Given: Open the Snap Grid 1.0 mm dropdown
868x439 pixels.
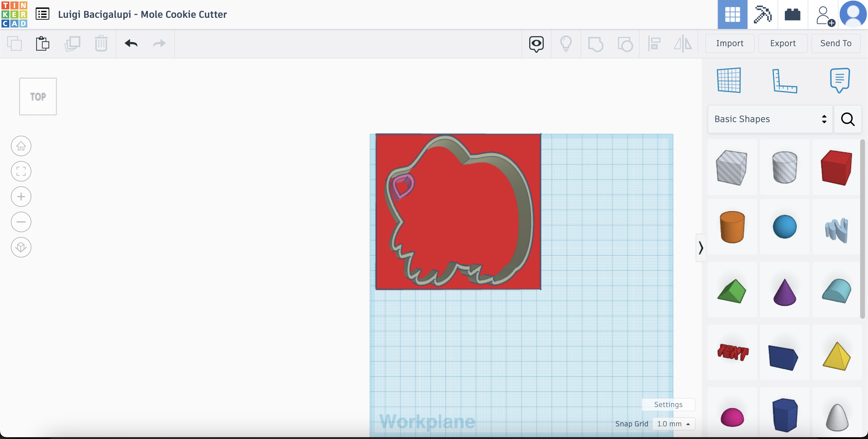Looking at the screenshot, I should [x=674, y=424].
